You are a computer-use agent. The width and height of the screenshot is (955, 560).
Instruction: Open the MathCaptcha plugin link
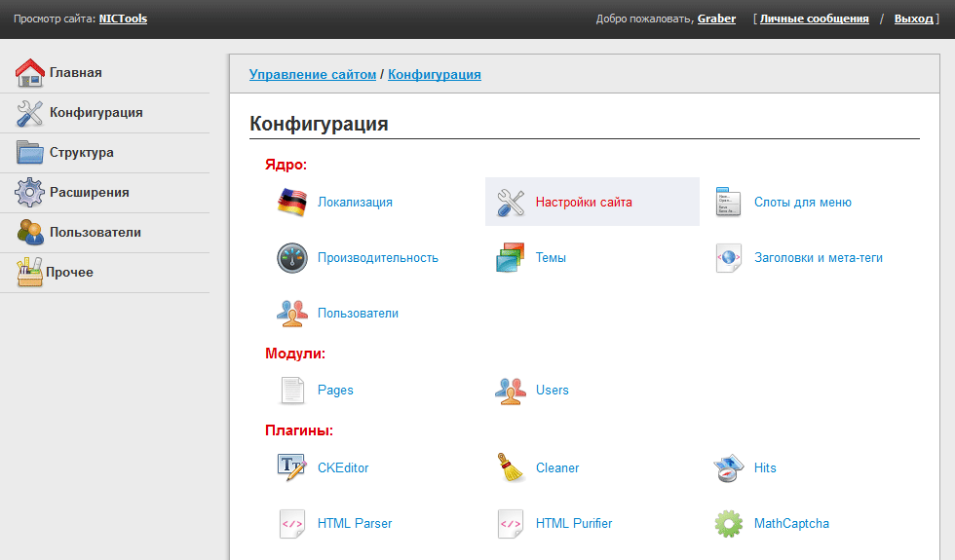click(x=791, y=524)
